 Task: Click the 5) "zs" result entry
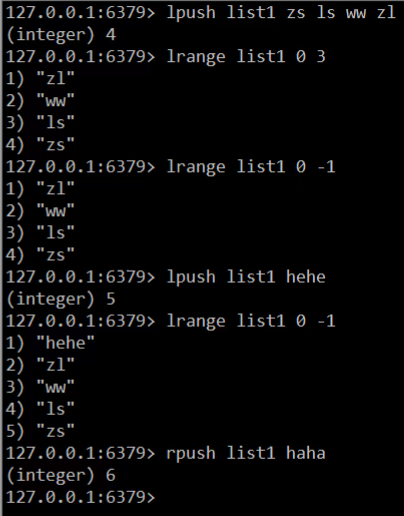[x=40, y=431]
